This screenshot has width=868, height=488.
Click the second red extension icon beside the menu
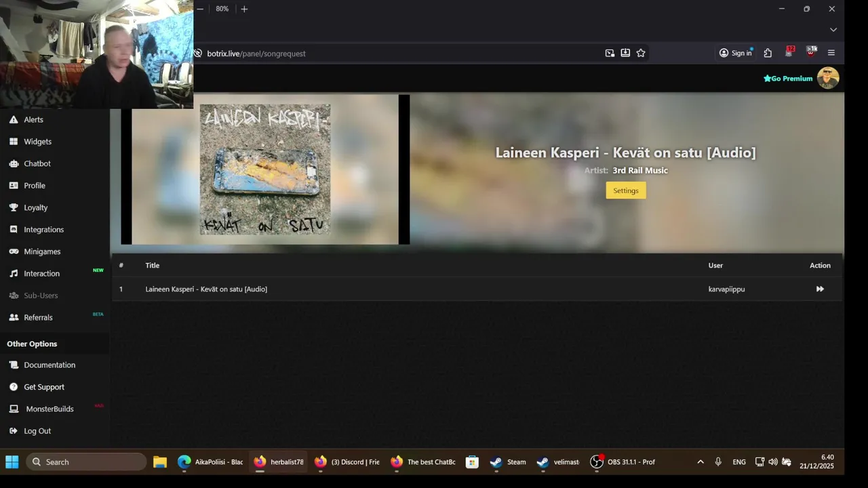tap(811, 52)
